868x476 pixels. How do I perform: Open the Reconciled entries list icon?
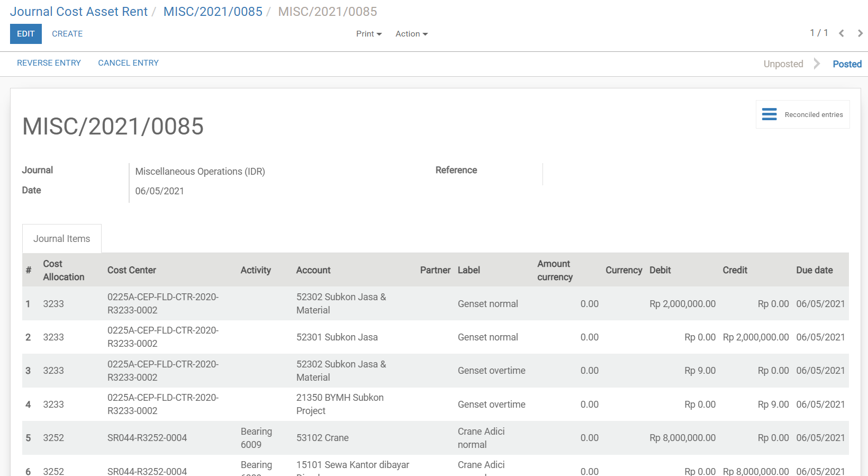(x=769, y=114)
